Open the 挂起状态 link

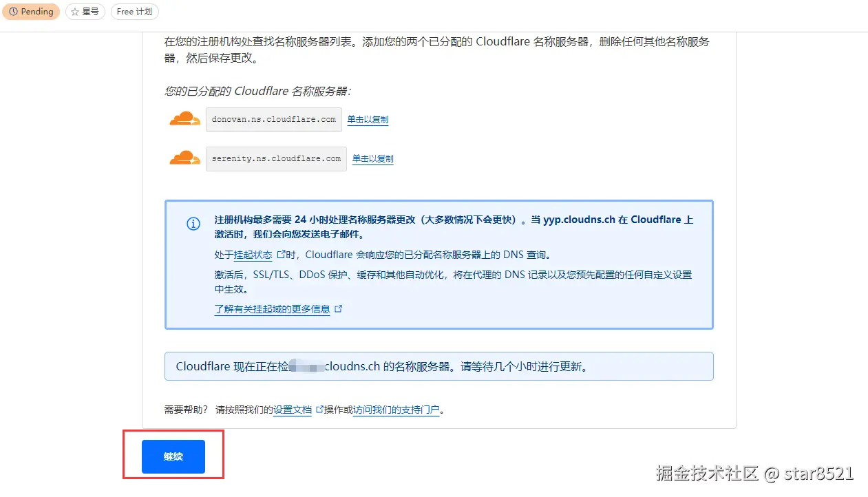[x=253, y=255]
